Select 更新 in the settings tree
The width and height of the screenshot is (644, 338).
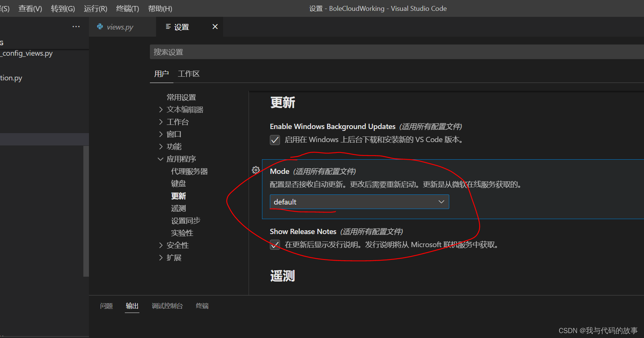coord(178,196)
